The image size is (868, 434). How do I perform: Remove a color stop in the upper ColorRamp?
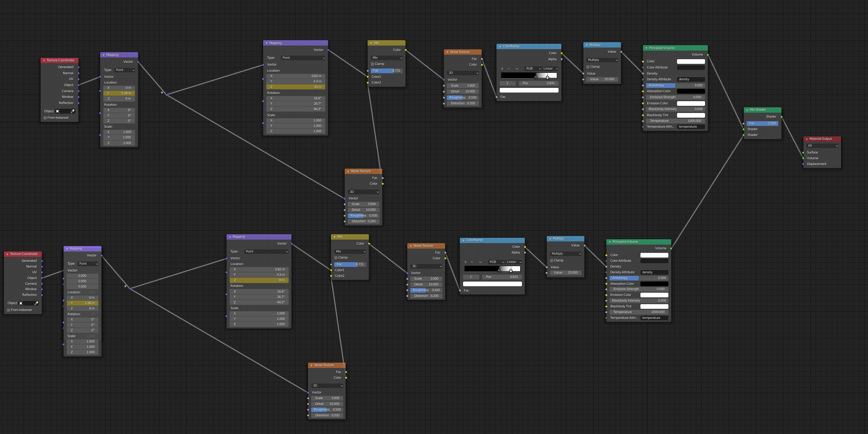click(508, 69)
